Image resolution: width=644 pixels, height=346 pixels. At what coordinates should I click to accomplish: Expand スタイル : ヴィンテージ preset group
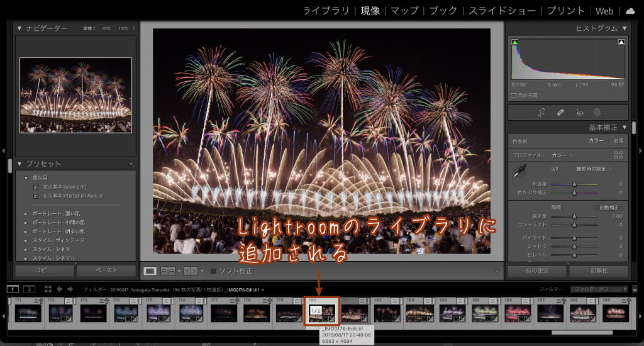(25, 240)
